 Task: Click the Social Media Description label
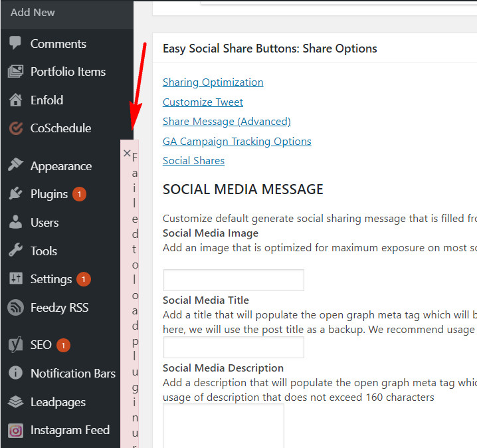[x=223, y=368]
